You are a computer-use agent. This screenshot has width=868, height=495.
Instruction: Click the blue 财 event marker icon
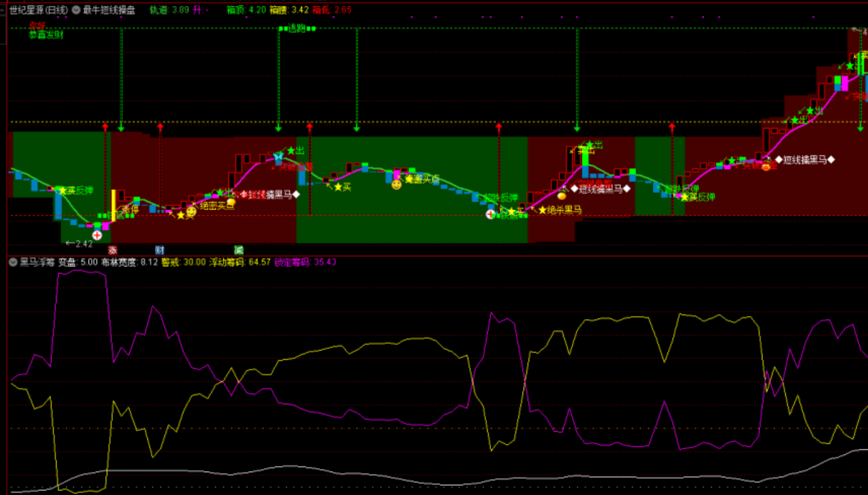(159, 250)
